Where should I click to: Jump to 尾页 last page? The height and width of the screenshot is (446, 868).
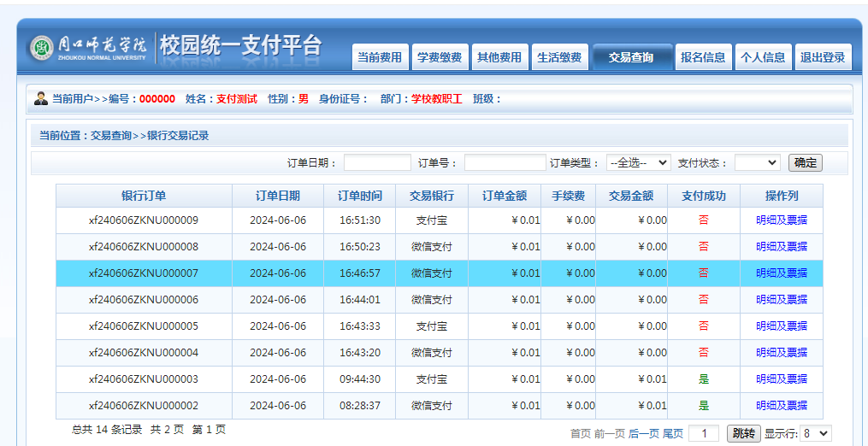tap(672, 434)
